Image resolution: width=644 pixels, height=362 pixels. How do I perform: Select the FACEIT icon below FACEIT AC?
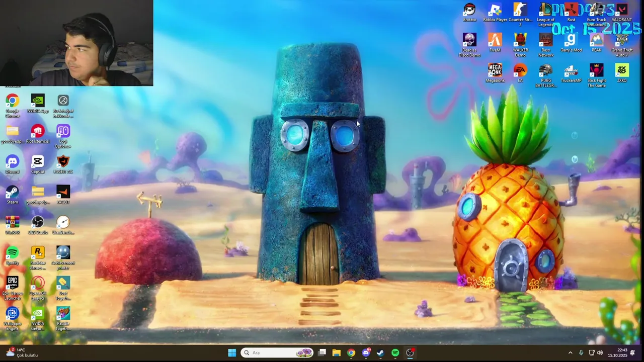pyautogui.click(x=63, y=195)
